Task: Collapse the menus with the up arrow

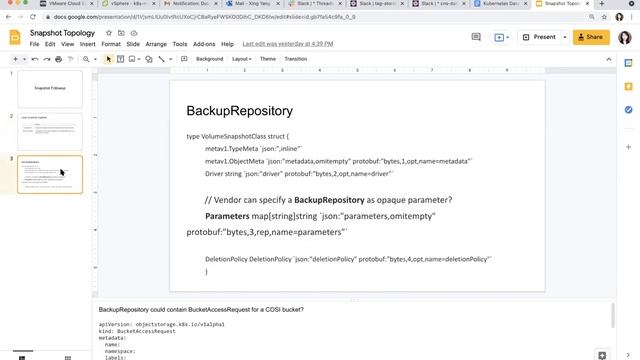Action: (609, 59)
